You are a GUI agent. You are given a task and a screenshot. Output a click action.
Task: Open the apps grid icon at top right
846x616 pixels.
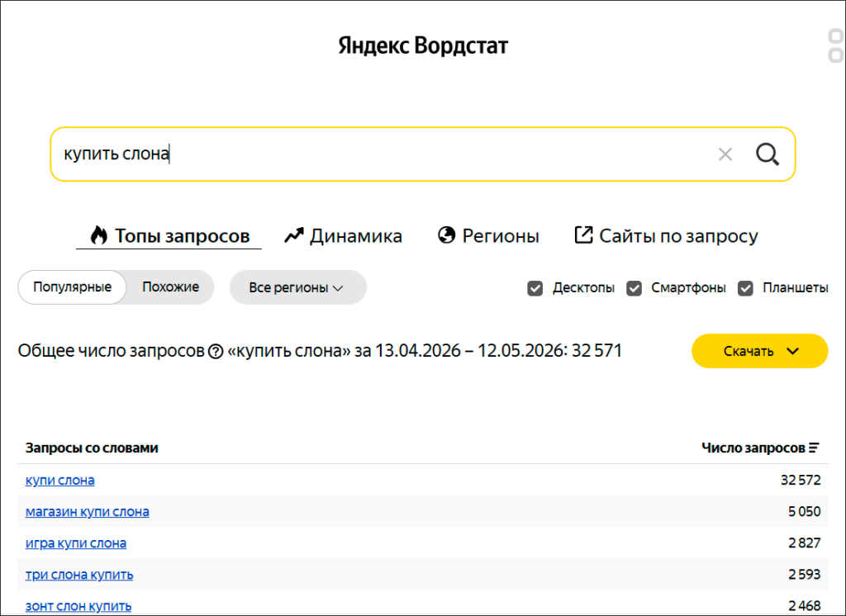pos(836,46)
